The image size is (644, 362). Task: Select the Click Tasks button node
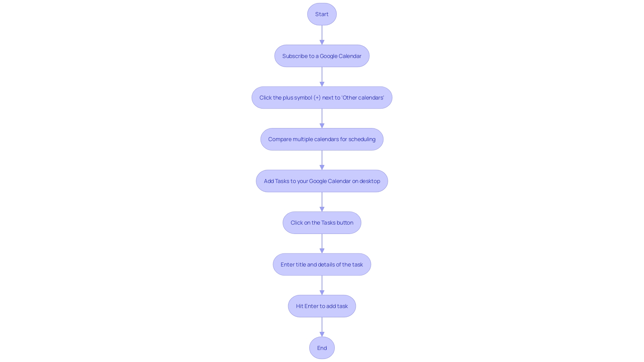point(322,222)
